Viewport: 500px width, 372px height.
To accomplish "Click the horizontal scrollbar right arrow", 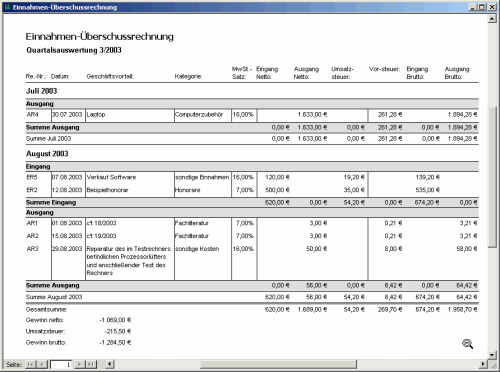I will click(483, 364).
